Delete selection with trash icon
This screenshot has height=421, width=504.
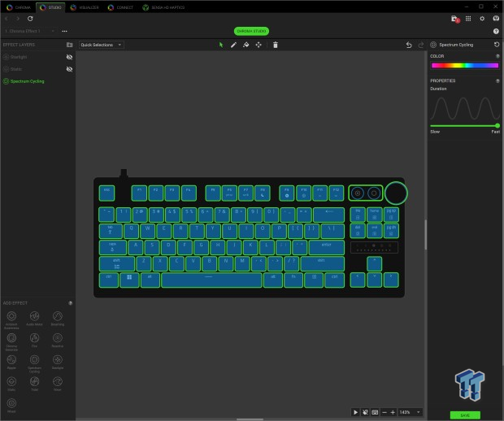tap(276, 45)
